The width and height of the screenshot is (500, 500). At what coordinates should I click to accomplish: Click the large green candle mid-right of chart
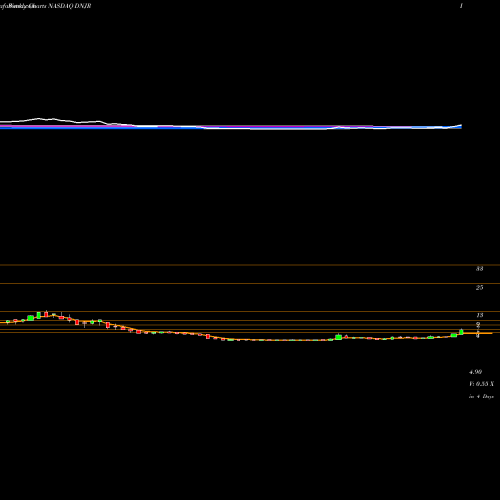pyautogui.click(x=339, y=337)
